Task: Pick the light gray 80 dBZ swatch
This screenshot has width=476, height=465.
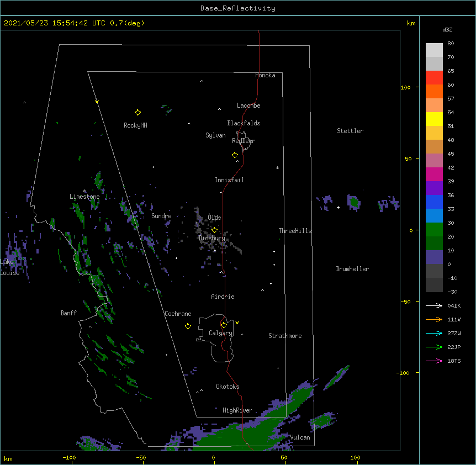Action: pyautogui.click(x=434, y=50)
